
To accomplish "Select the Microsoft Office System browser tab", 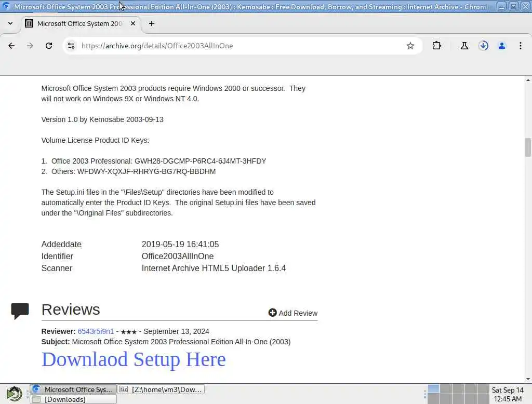I will pos(81,24).
